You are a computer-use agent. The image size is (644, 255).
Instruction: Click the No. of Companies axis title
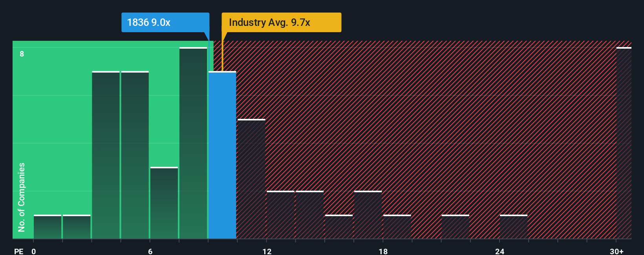tap(22, 197)
